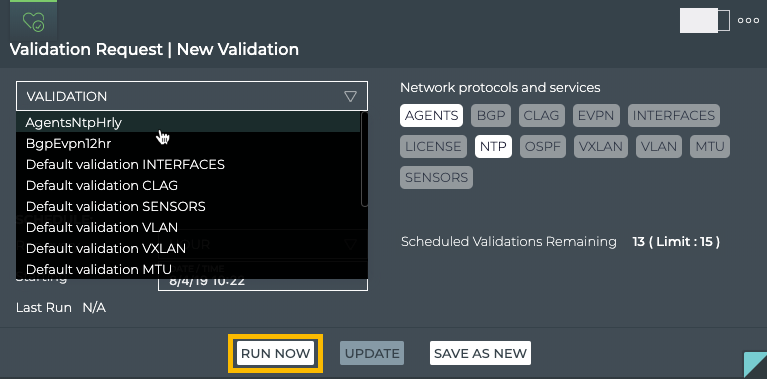Open the three-dot more options menu

(x=748, y=21)
